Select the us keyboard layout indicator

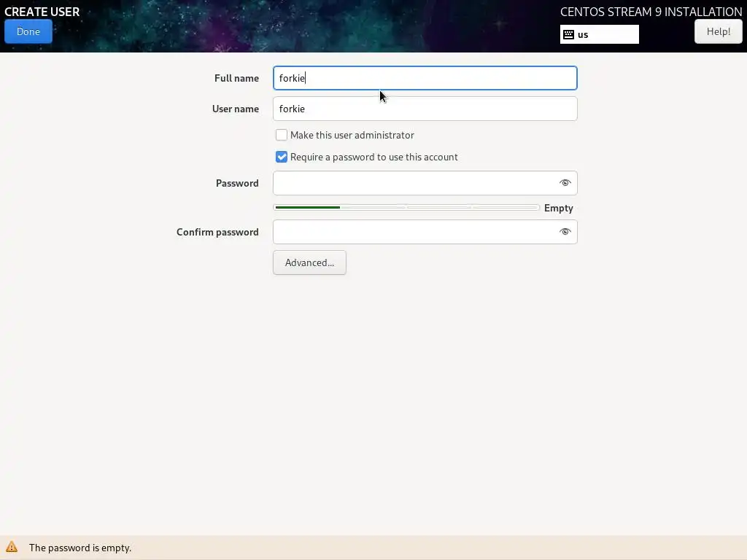(600, 34)
